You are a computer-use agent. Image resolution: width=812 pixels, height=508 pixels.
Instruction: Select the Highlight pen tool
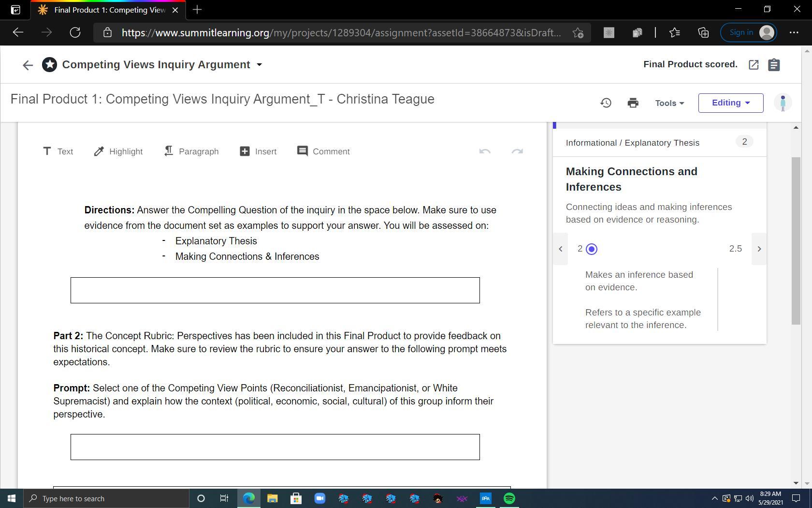pos(118,151)
